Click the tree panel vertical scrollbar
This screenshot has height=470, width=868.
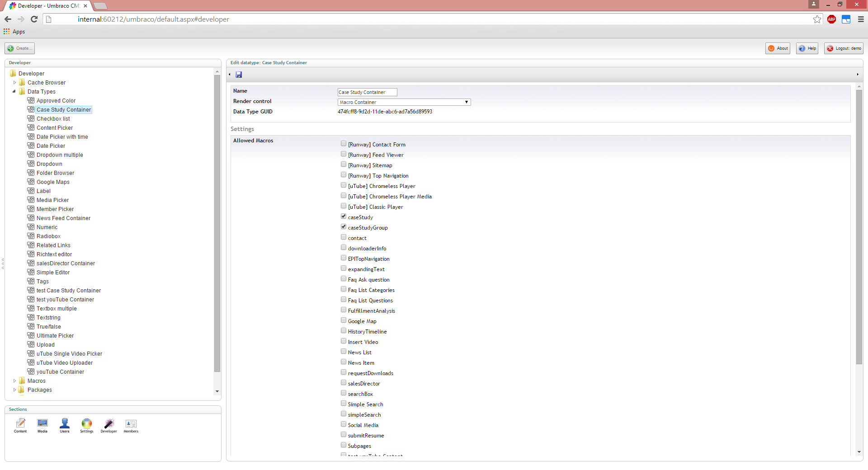pos(217,224)
